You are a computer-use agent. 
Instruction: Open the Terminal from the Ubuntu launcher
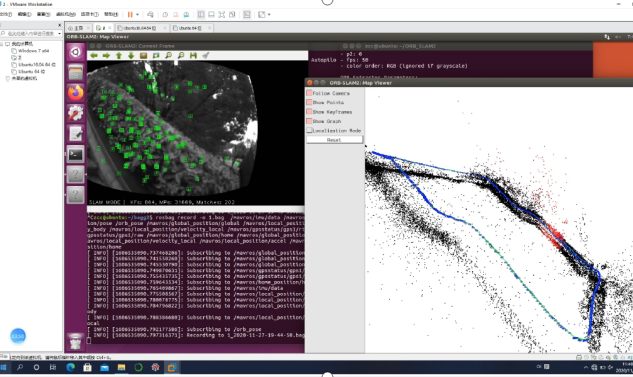click(x=75, y=154)
